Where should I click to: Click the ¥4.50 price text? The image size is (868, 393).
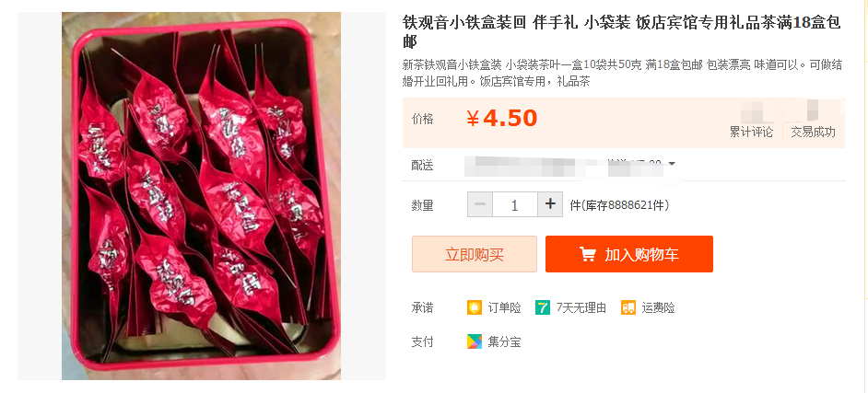(x=501, y=119)
